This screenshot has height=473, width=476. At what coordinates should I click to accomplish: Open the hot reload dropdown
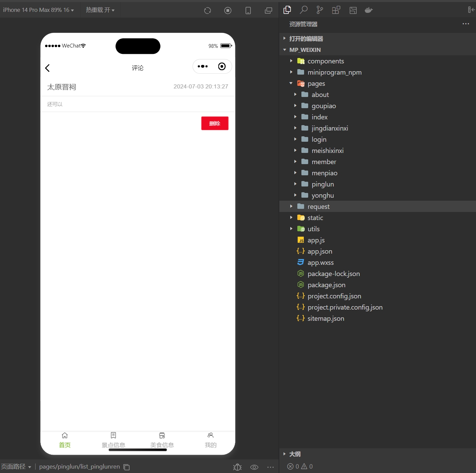pos(100,10)
